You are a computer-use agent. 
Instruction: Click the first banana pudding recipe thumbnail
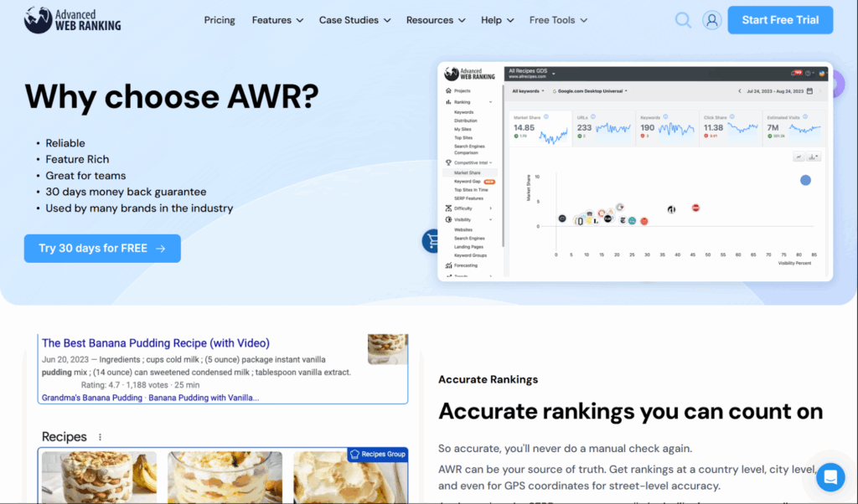[x=98, y=476]
